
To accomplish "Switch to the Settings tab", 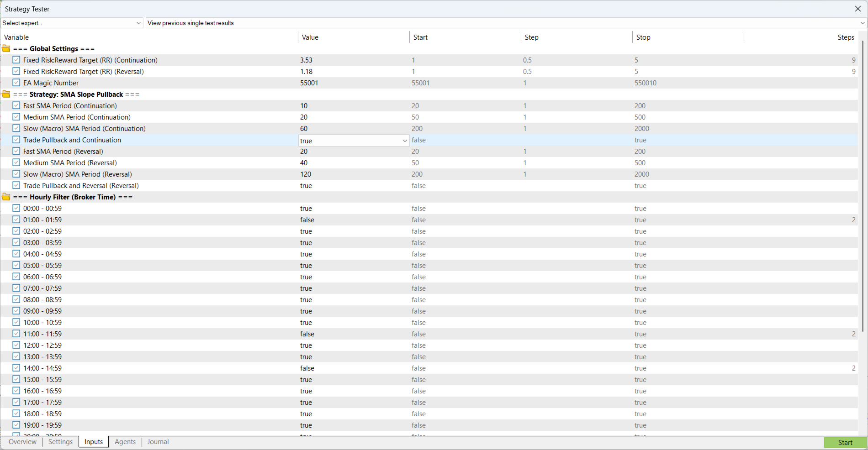I will [60, 442].
